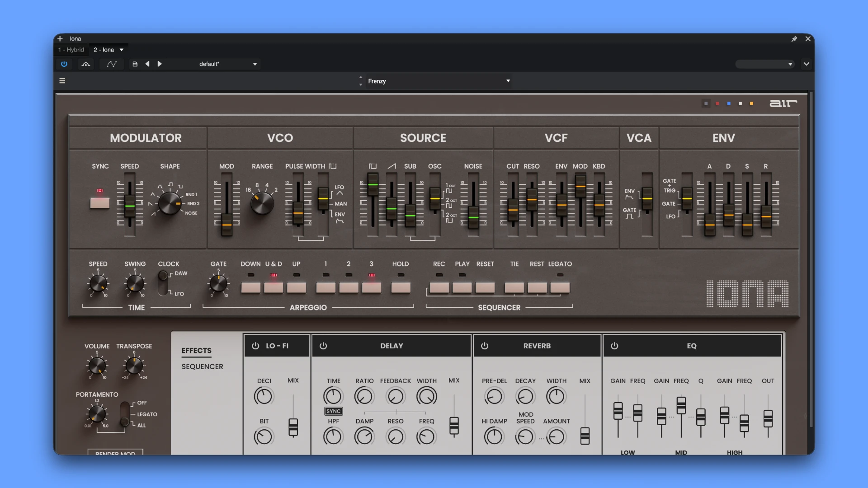The image size is (868, 488).
Task: Toggle the LO-FI effect power icon
Action: 255,346
